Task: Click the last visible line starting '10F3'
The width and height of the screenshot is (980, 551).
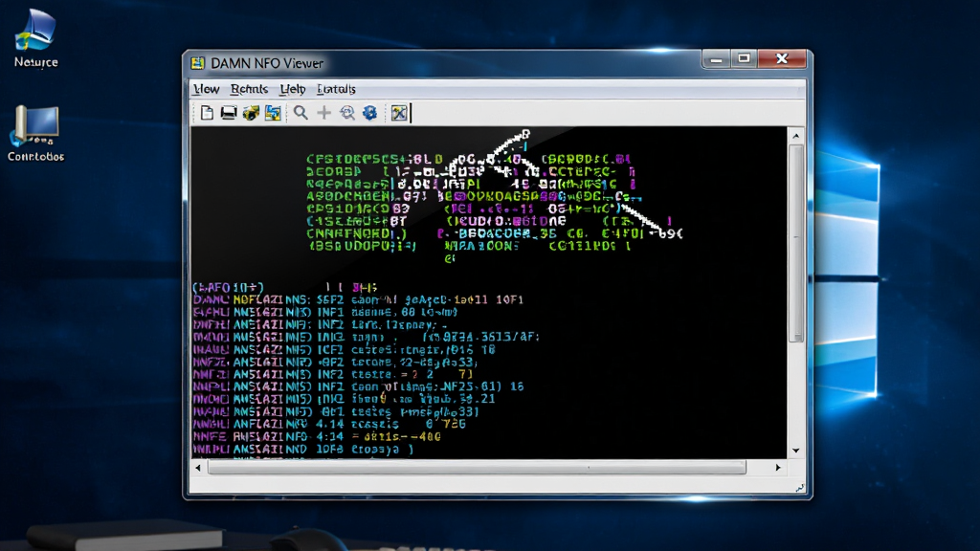Action: tap(303, 450)
